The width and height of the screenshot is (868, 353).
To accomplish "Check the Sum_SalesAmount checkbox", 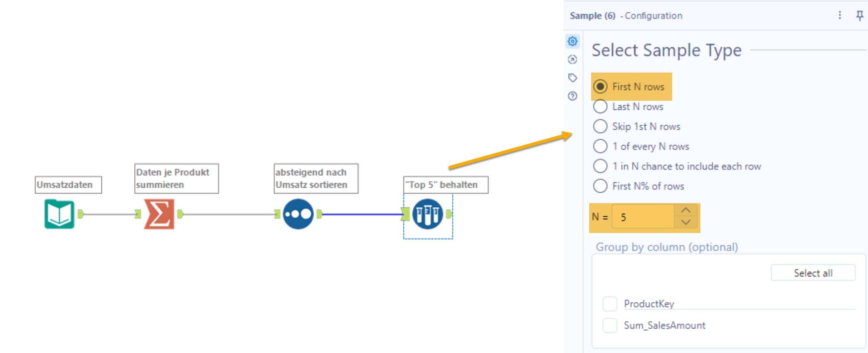I will 609,325.
